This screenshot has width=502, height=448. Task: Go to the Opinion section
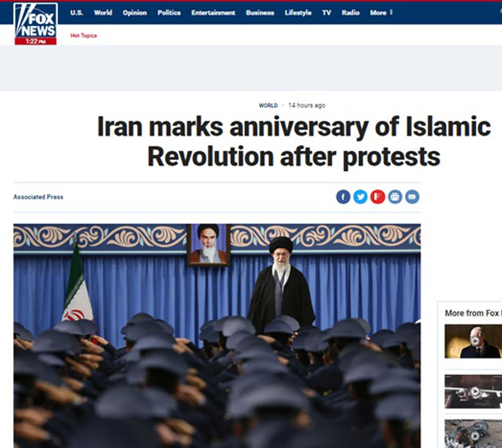[x=135, y=13]
